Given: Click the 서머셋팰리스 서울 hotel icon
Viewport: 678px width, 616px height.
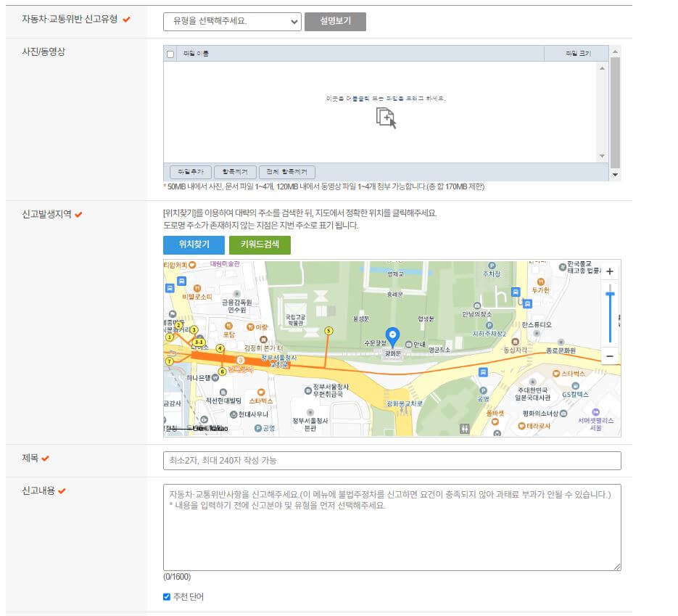Looking at the screenshot, I should click(x=596, y=412).
